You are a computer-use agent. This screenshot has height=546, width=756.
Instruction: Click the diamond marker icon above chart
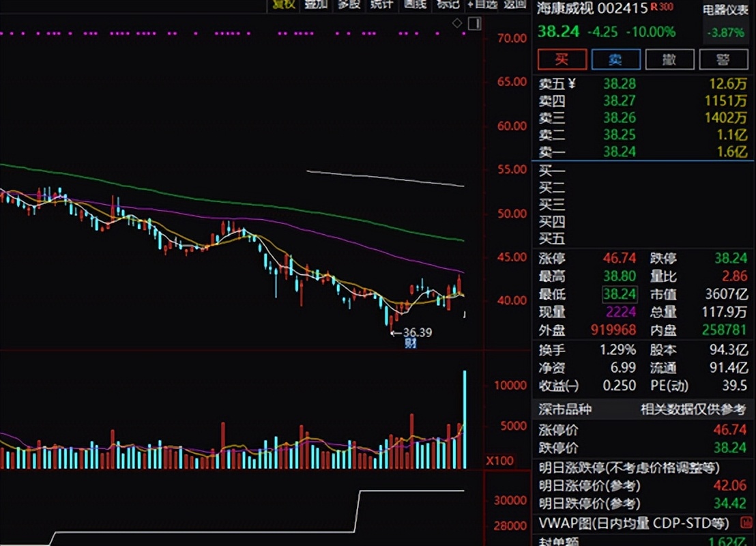457,24
